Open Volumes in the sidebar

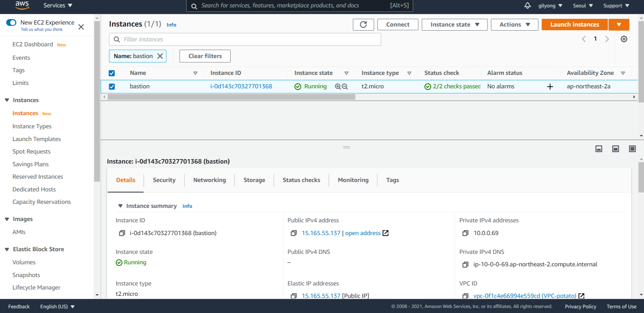point(24,262)
